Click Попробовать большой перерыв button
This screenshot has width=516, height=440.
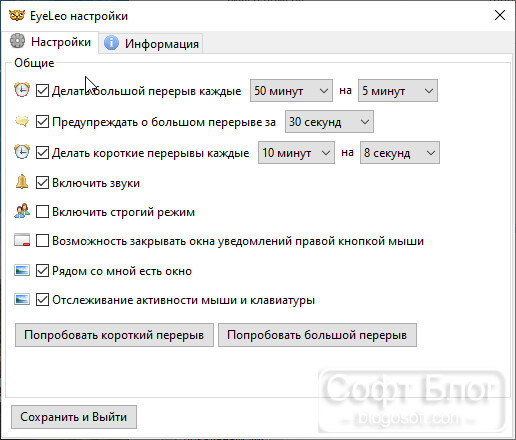pos(317,335)
